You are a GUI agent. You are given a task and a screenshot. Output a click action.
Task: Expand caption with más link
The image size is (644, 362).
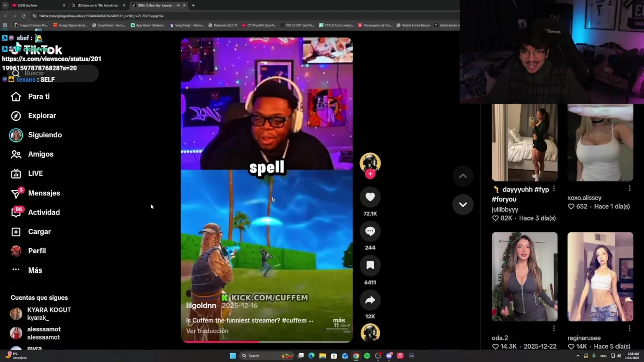point(339,320)
